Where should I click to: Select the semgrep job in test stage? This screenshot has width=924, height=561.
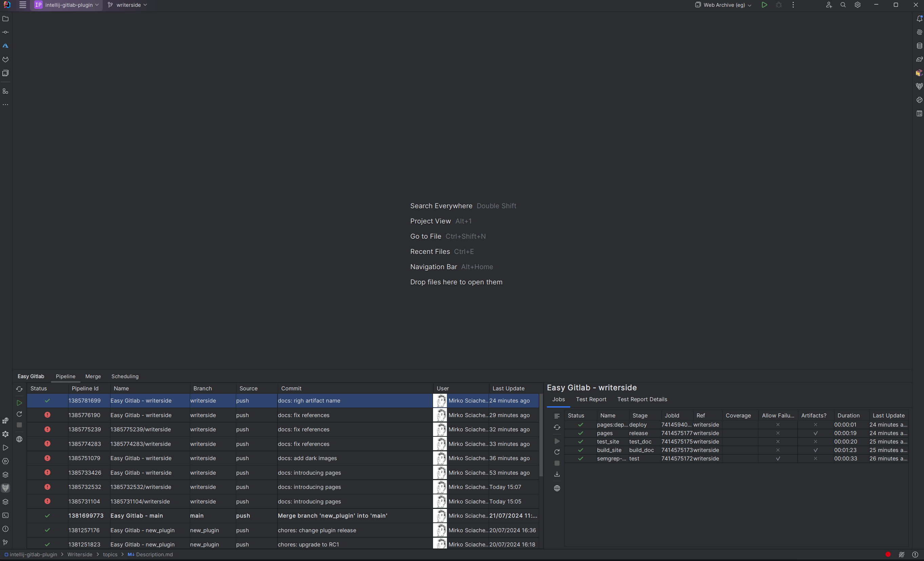tap(737, 459)
